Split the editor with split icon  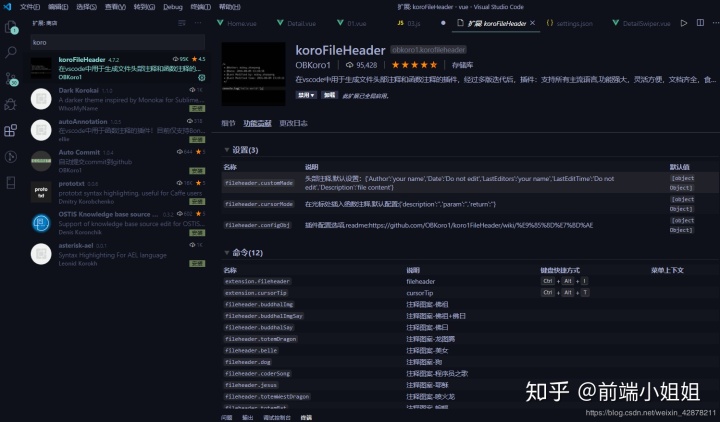coord(700,23)
